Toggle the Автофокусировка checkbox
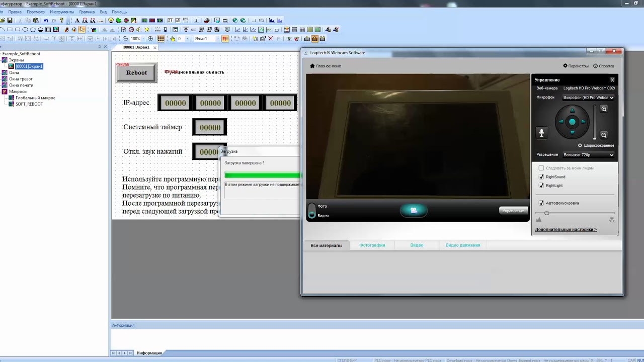The image size is (644, 362). (x=541, y=203)
